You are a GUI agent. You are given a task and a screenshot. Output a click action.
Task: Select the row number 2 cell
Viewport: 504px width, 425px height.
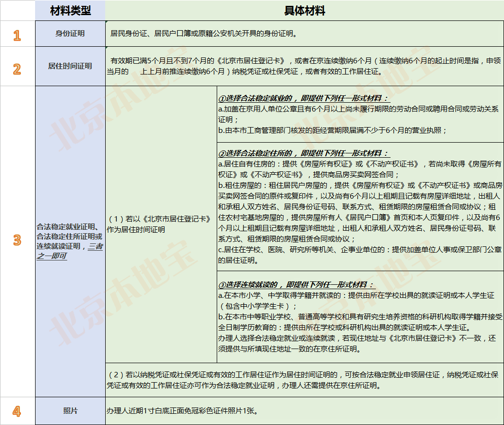pyautogui.click(x=18, y=66)
